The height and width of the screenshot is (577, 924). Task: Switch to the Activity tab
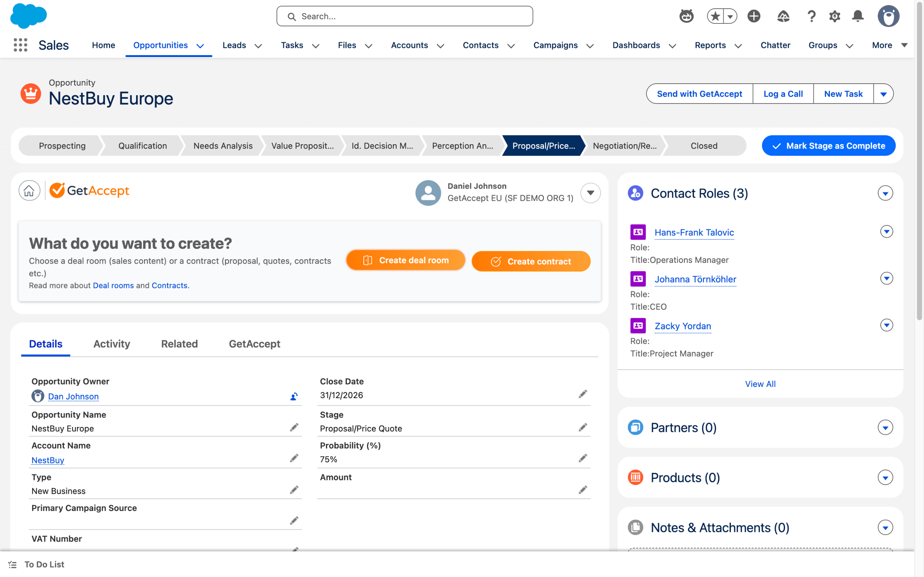coord(112,344)
